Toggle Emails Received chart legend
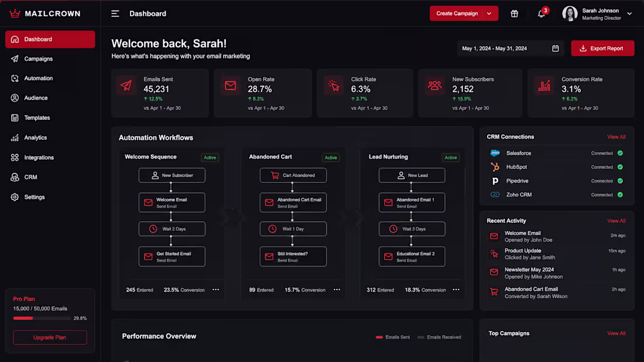 pos(439,337)
